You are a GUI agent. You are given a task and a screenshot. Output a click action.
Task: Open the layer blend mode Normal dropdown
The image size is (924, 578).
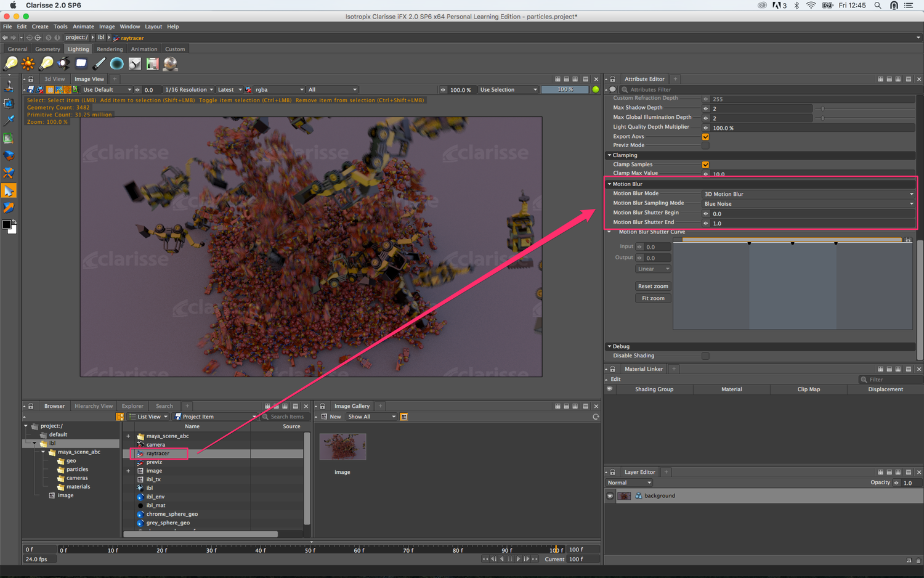click(x=629, y=483)
